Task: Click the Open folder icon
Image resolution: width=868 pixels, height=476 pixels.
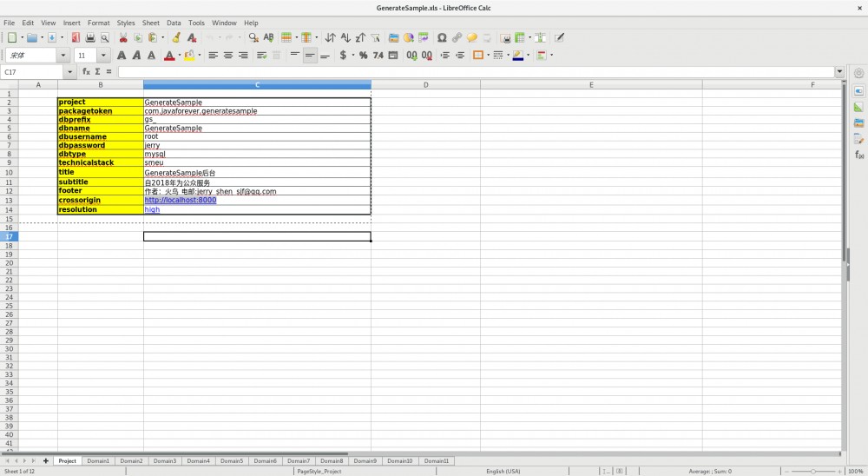Action: pos(32,37)
